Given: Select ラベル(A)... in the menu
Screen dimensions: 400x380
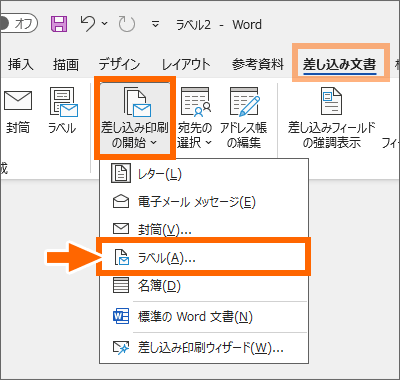Looking at the screenshot, I should [203, 257].
